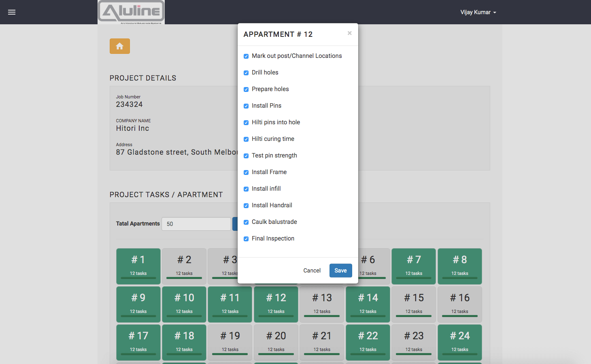Open the Vijay Kumar user dropdown
This screenshot has height=364, width=591.
click(x=478, y=12)
